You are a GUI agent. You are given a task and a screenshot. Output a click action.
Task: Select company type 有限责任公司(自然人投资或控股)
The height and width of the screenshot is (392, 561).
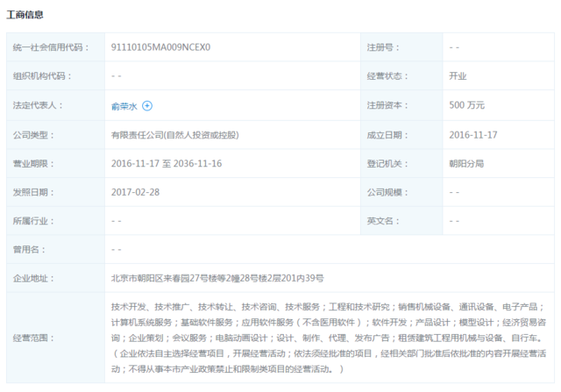[175, 135]
